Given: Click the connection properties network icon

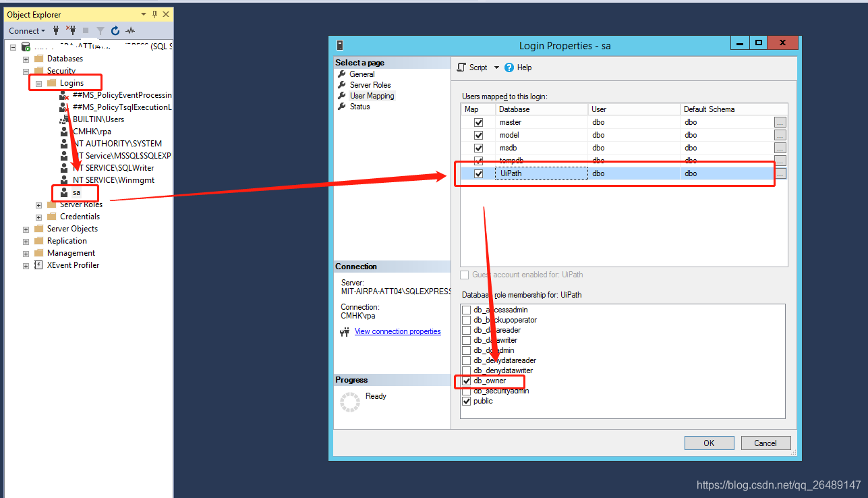Looking at the screenshot, I should tap(345, 331).
